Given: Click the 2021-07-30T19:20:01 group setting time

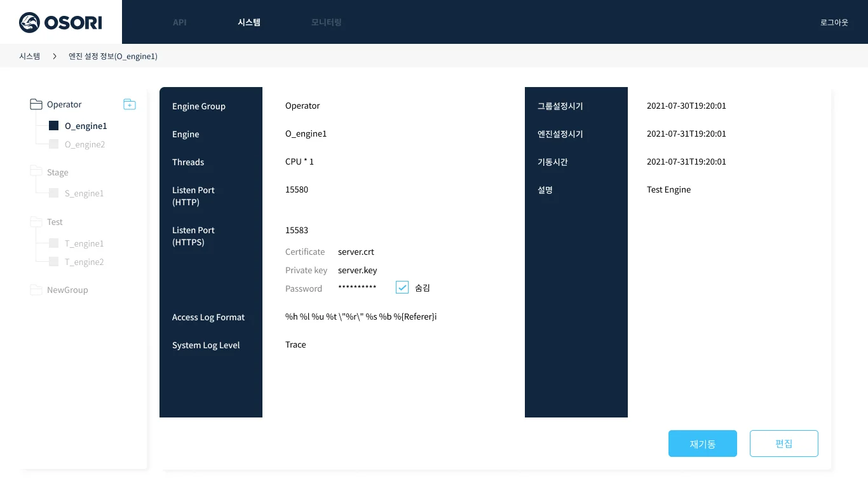Looking at the screenshot, I should 686,105.
